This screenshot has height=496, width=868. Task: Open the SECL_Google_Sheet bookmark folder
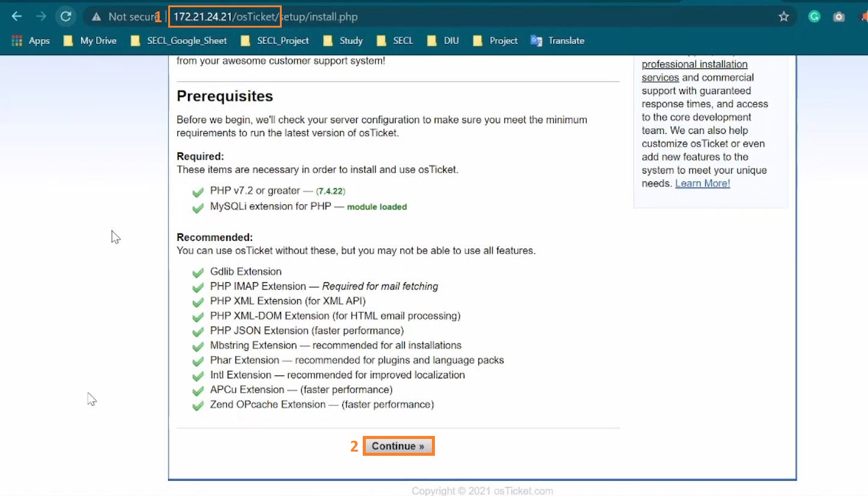(x=178, y=41)
